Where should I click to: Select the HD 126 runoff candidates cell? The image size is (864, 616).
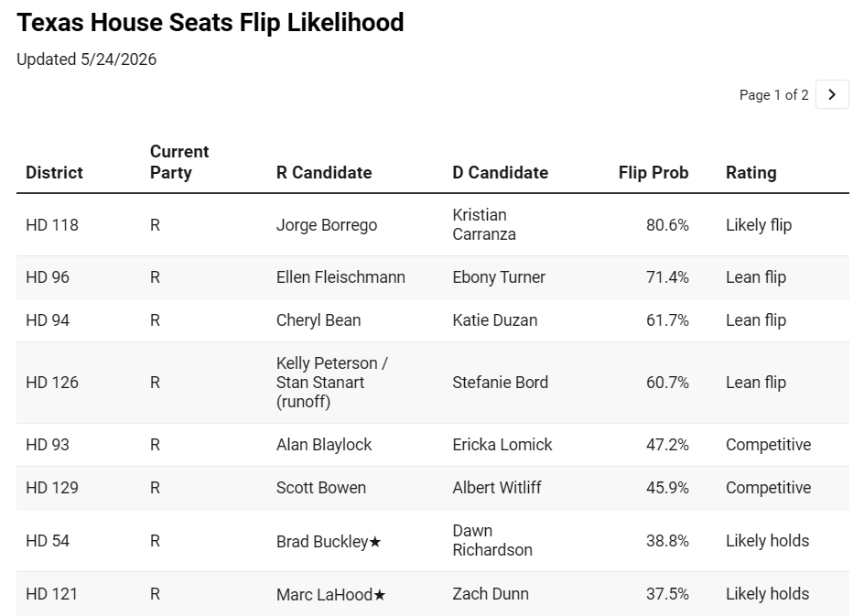point(332,383)
